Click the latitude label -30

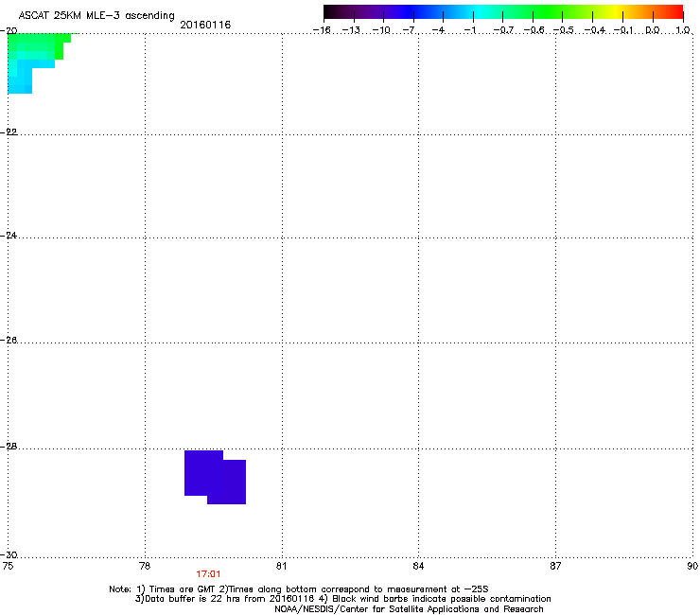pos(9,554)
